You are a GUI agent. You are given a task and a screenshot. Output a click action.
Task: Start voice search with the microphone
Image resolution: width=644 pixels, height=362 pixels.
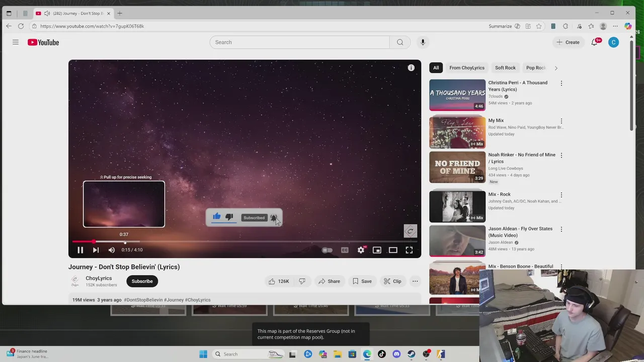click(x=423, y=42)
